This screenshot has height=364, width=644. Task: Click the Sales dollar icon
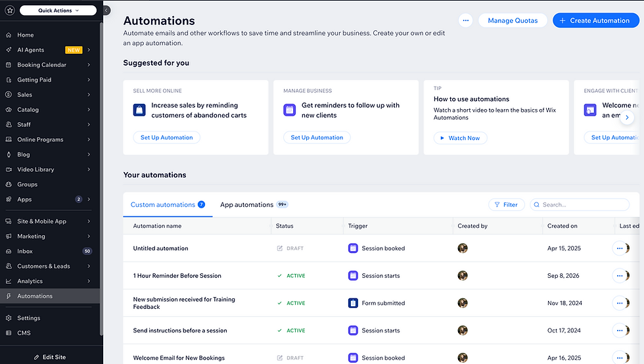click(x=9, y=95)
